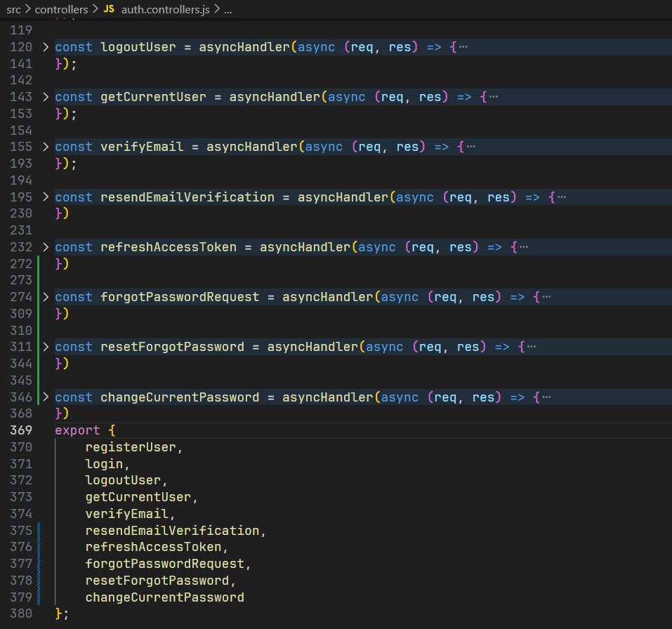Click the export keyword on line 369
This screenshot has height=629, width=672.
click(x=77, y=430)
